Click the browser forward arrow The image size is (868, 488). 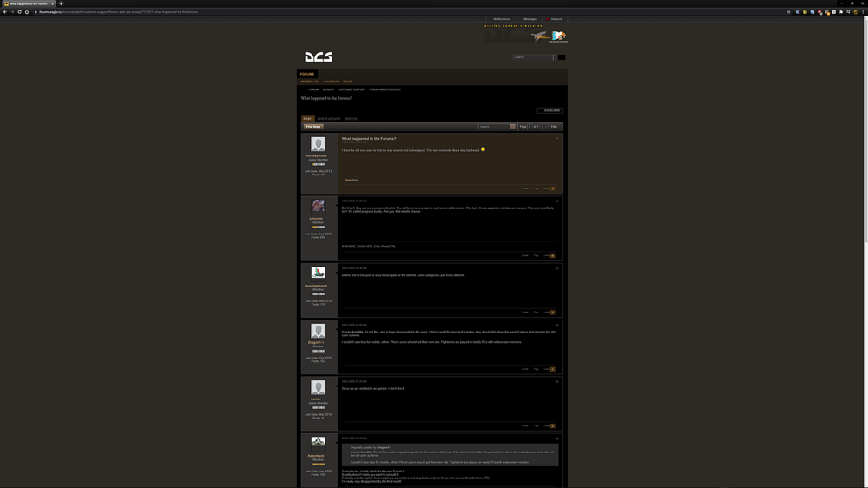point(12,11)
